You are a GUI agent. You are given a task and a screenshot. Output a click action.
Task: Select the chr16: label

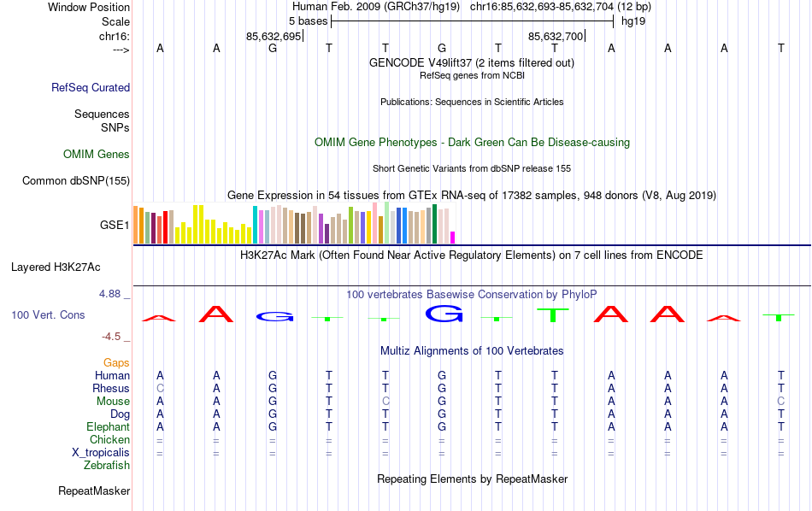115,36
